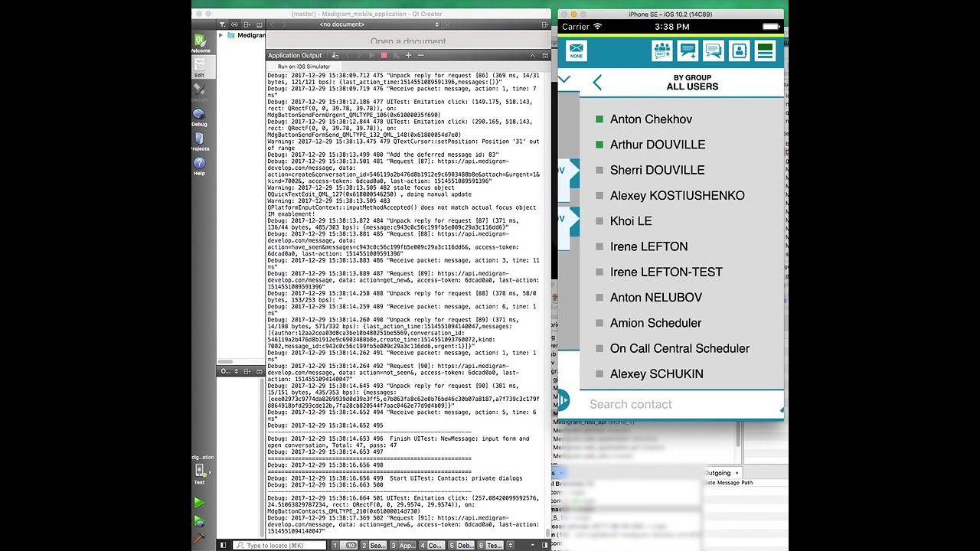Tap the down chevron at left of header
The width and height of the screenshot is (980, 551).
pos(564,80)
